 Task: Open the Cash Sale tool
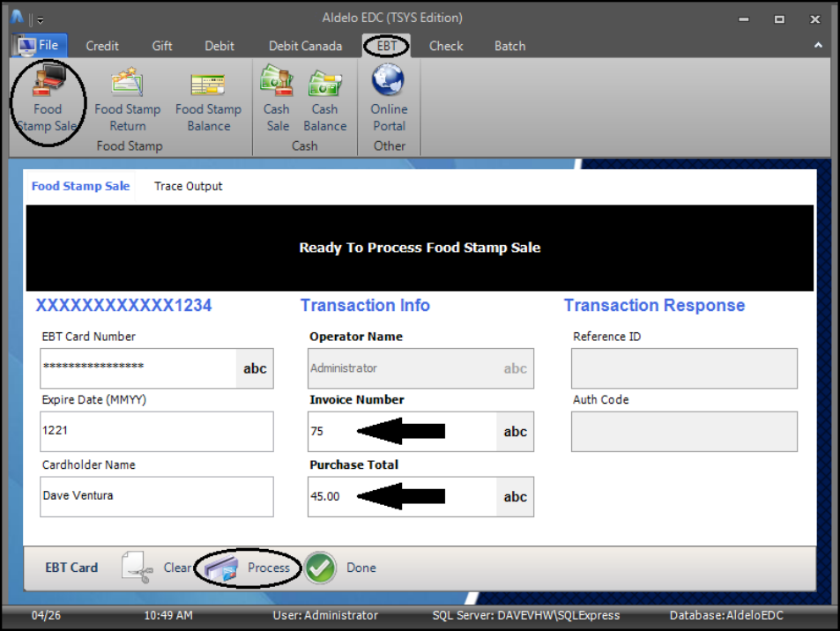click(x=277, y=100)
